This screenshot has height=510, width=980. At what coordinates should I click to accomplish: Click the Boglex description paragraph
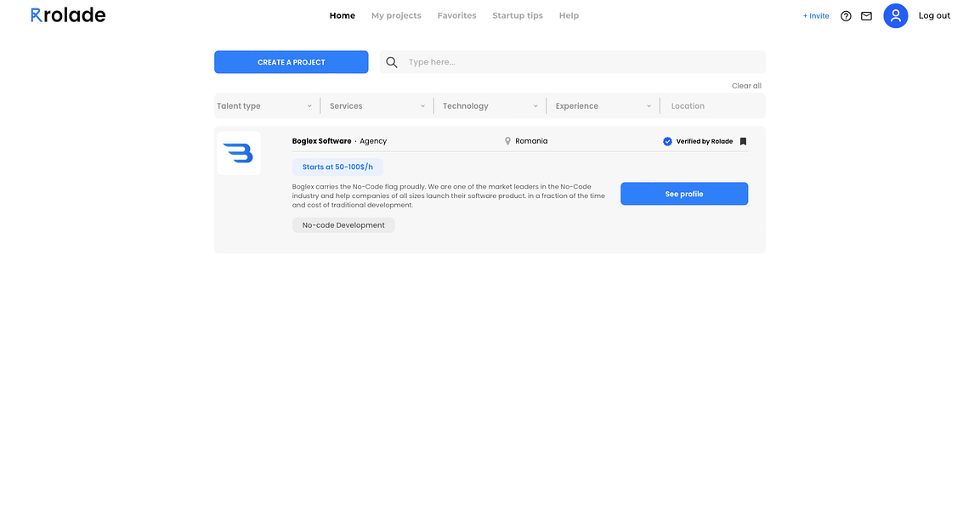[x=448, y=195]
